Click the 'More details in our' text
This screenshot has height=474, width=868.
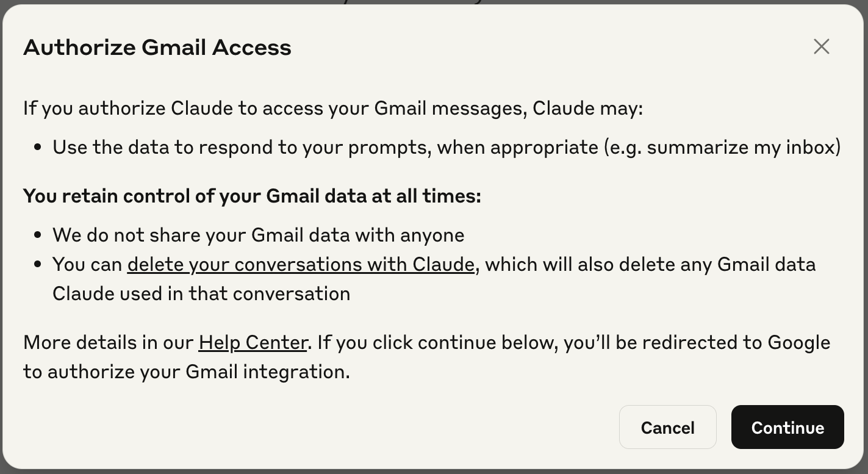(x=109, y=343)
